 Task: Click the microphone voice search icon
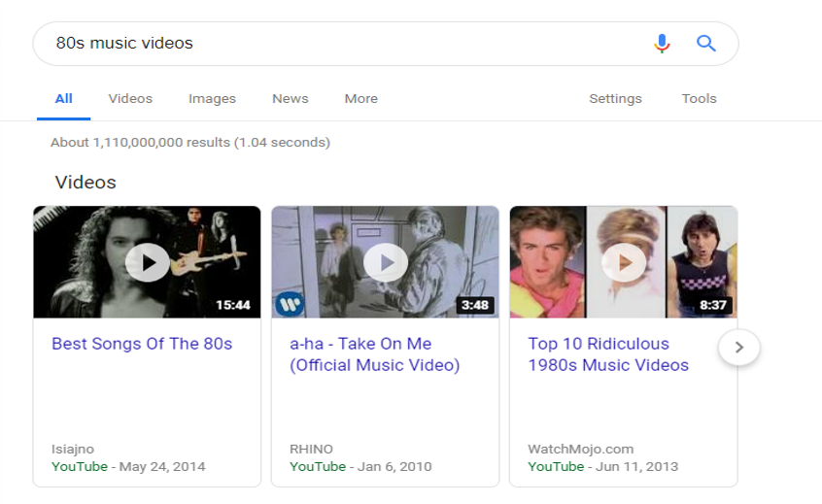[x=662, y=44]
